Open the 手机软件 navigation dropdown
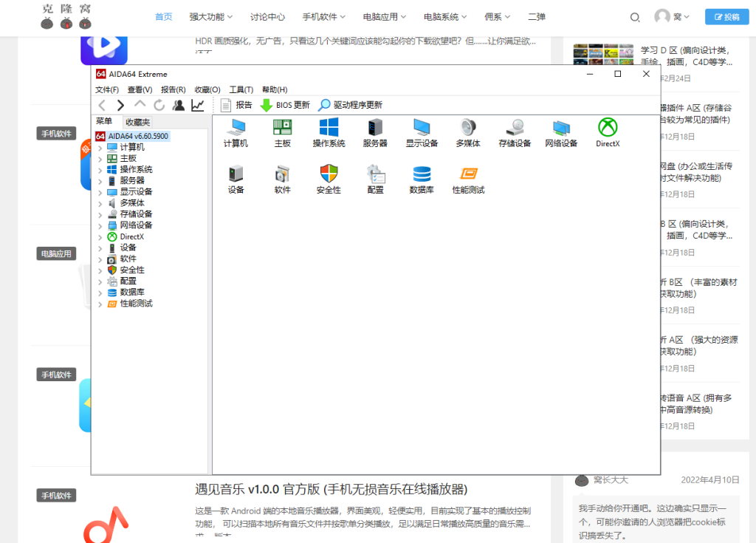The height and width of the screenshot is (543, 756). 323,17
